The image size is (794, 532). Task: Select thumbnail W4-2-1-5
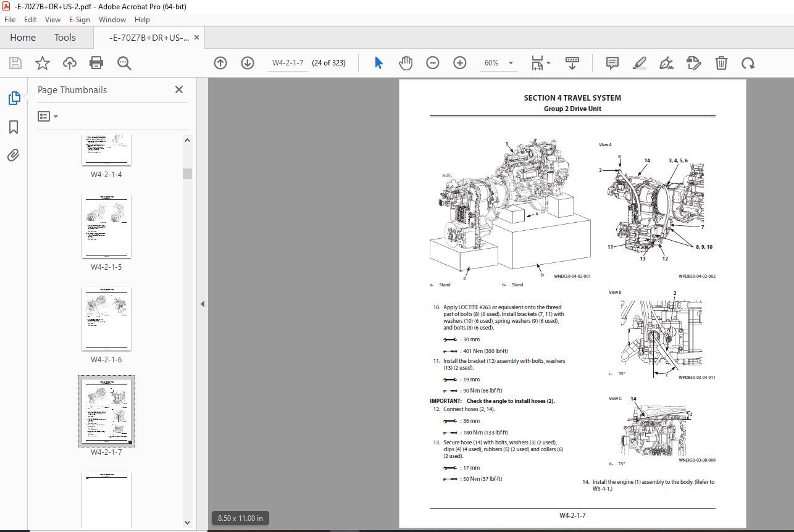[106, 227]
